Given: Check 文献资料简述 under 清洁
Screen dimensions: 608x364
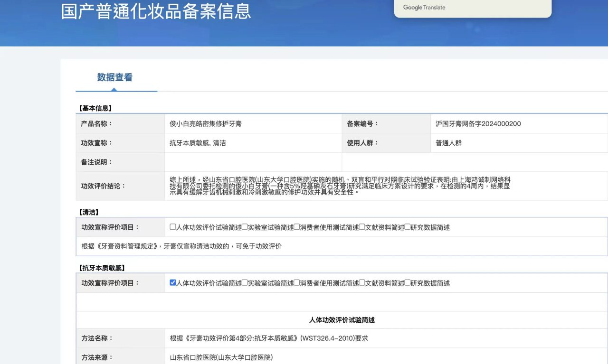Looking at the screenshot, I should click(362, 227).
